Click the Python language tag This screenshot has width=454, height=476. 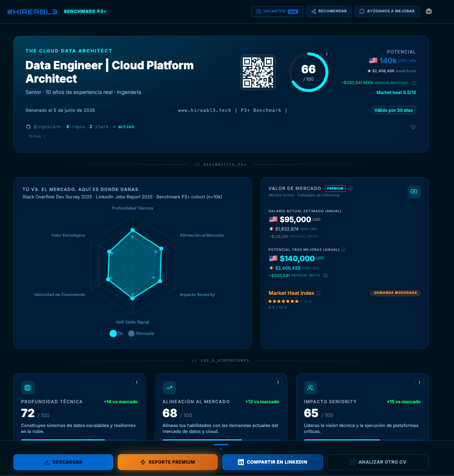(37, 136)
